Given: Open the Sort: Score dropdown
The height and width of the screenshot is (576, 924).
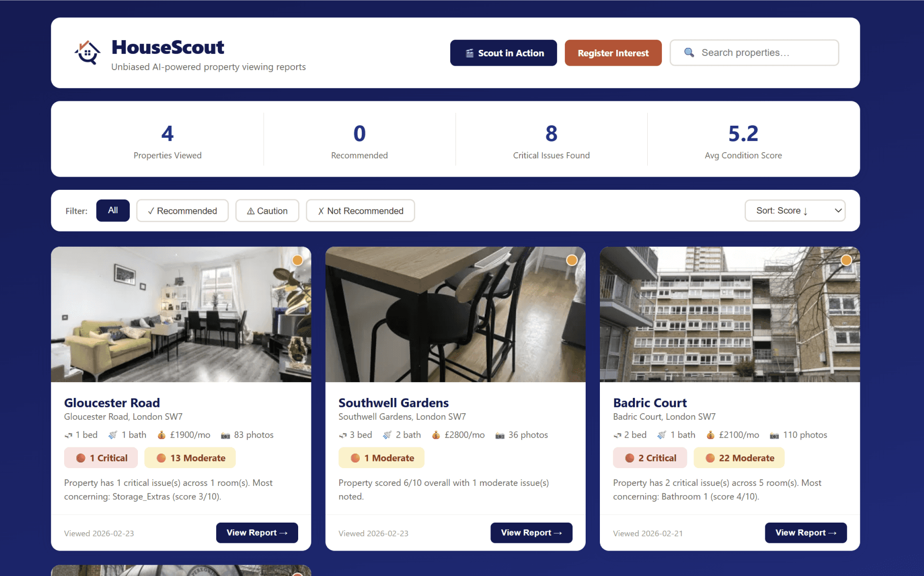Looking at the screenshot, I should 795,211.
